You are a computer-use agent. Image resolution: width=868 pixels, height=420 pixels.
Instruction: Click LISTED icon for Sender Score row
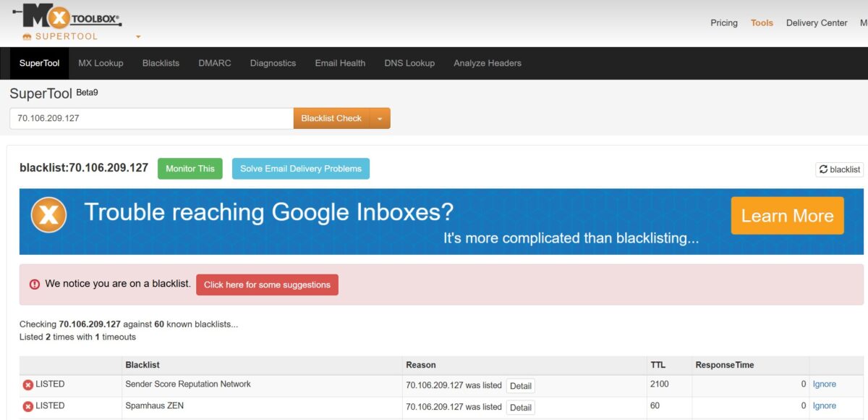click(28, 385)
